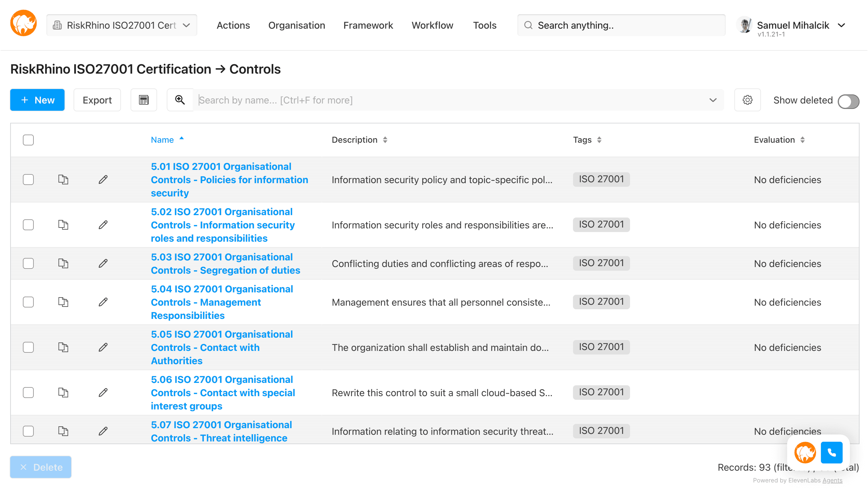Image resolution: width=868 pixels, height=490 pixels.
Task: Open the table view layout icon
Action: point(144,100)
